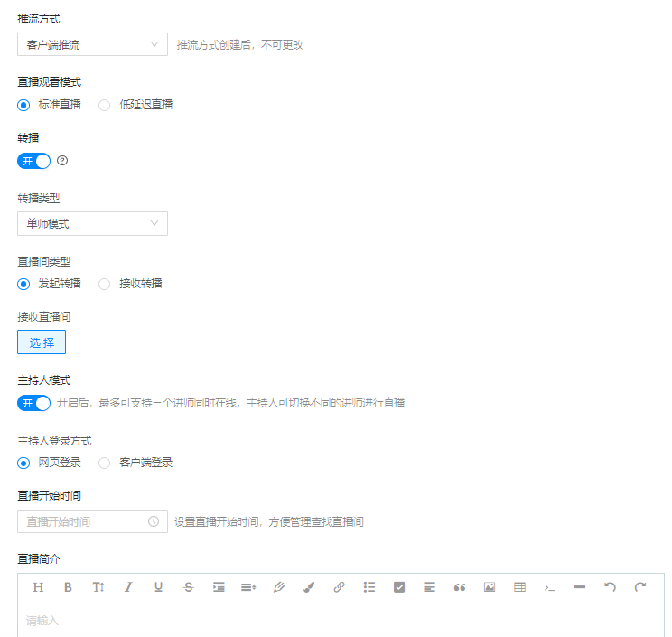
Task: Insert a blockquote using quote icon
Action: tap(459, 586)
